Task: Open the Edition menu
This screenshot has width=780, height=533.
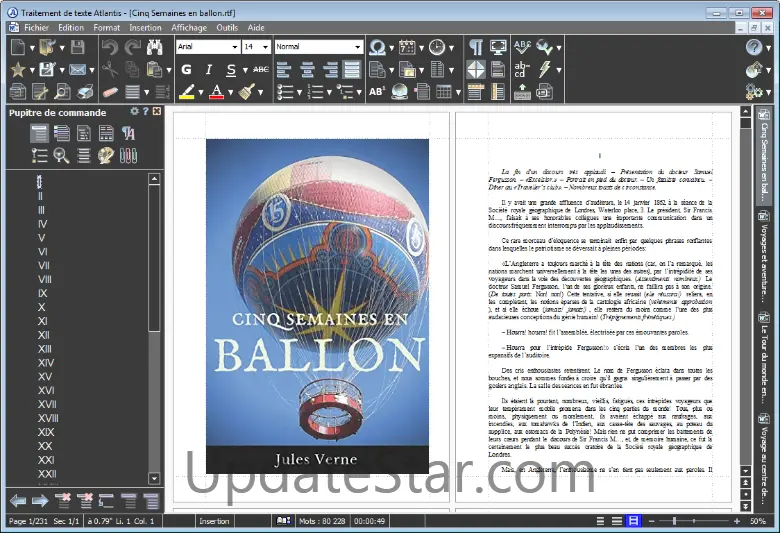Action: tap(71, 28)
